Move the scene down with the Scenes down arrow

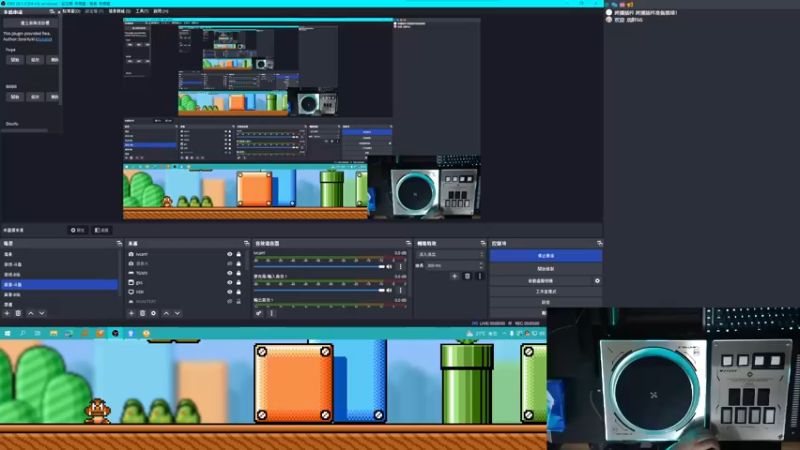42,313
